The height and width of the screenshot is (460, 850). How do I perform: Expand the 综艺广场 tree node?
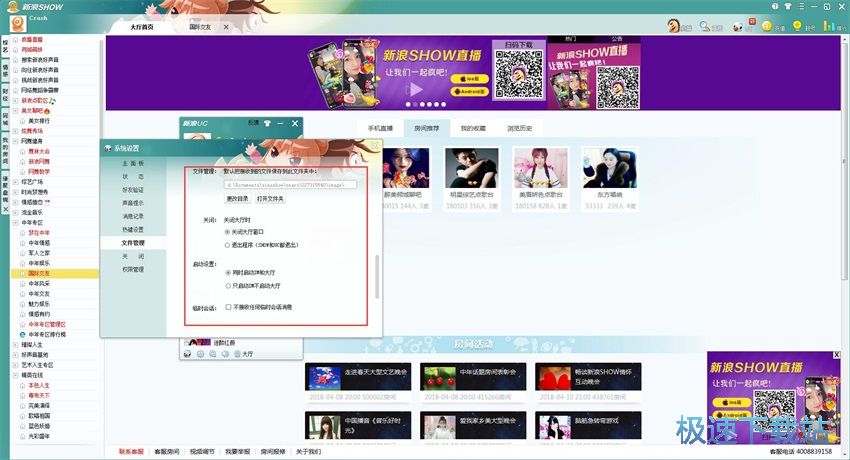pos(15,182)
